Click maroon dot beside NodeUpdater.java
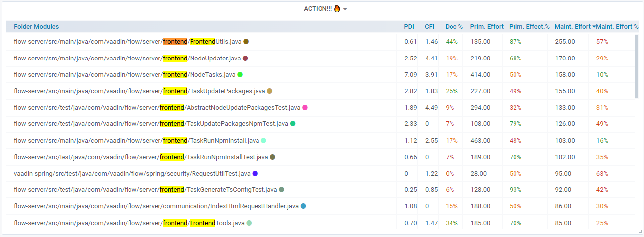 click(x=245, y=59)
